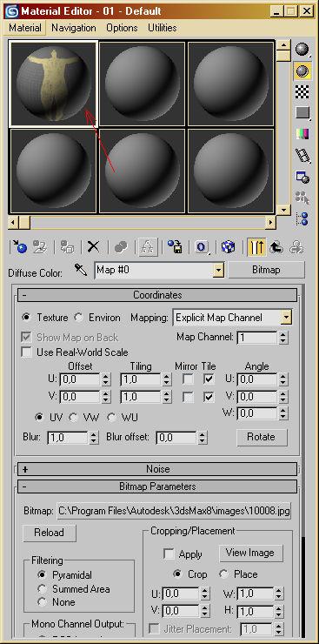Expand the Noise rollout
The height and width of the screenshot is (644, 319).
point(157,468)
